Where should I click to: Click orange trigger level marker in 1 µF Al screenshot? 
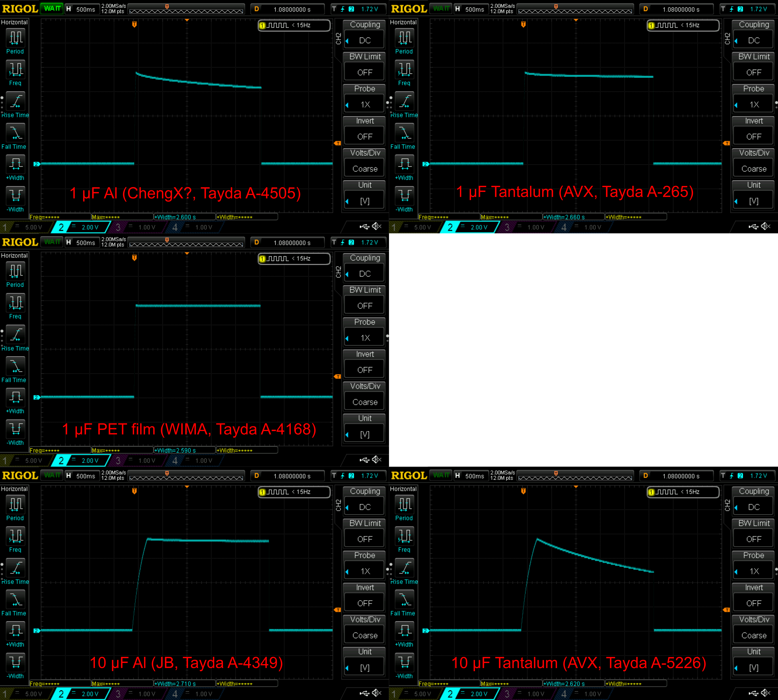point(337,143)
